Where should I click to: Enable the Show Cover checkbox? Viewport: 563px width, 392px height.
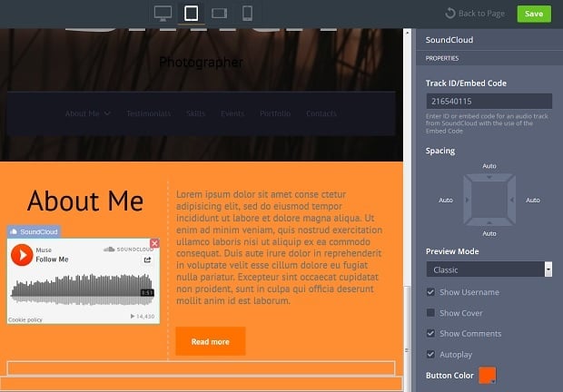point(431,313)
